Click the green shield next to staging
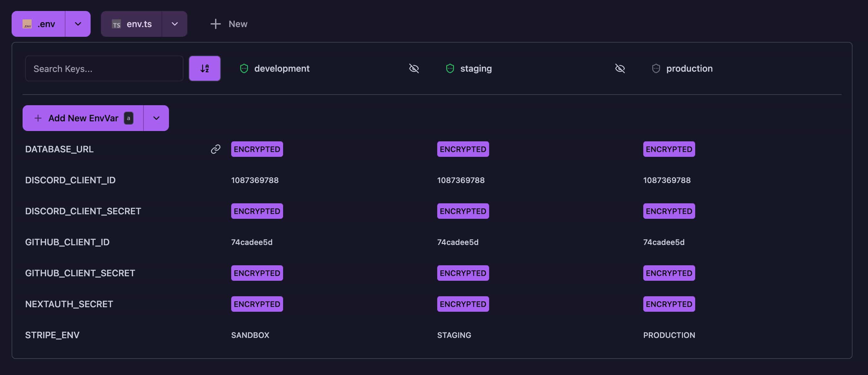Screen dimensions: 868x375 tap(450, 68)
